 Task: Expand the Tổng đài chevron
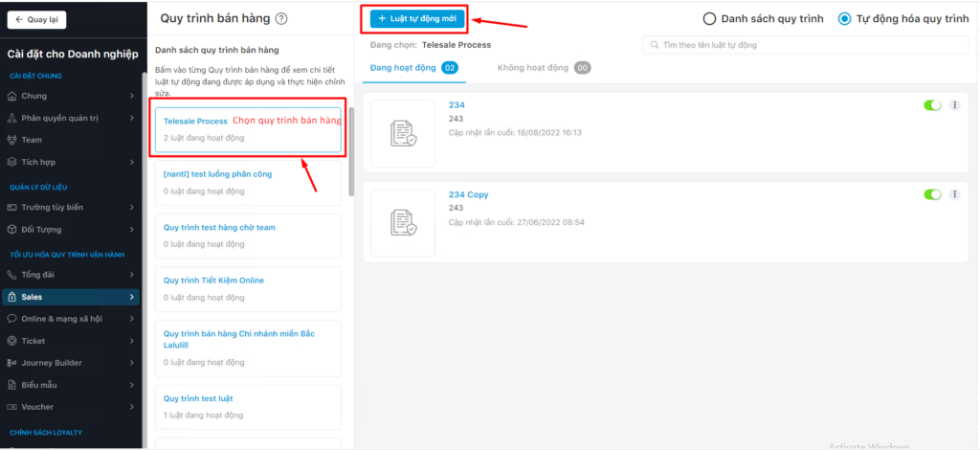(132, 275)
